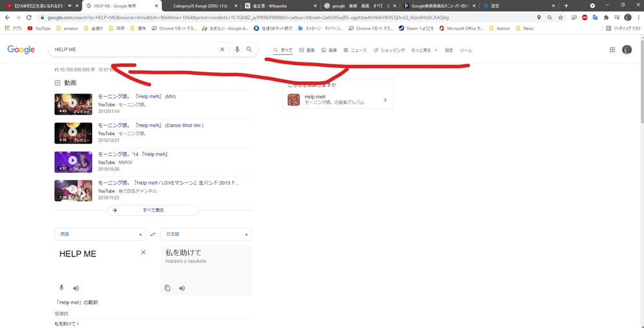Screen dimensions: 644x328
Task: Click the location permission icon in address bar
Action: click(539, 17)
